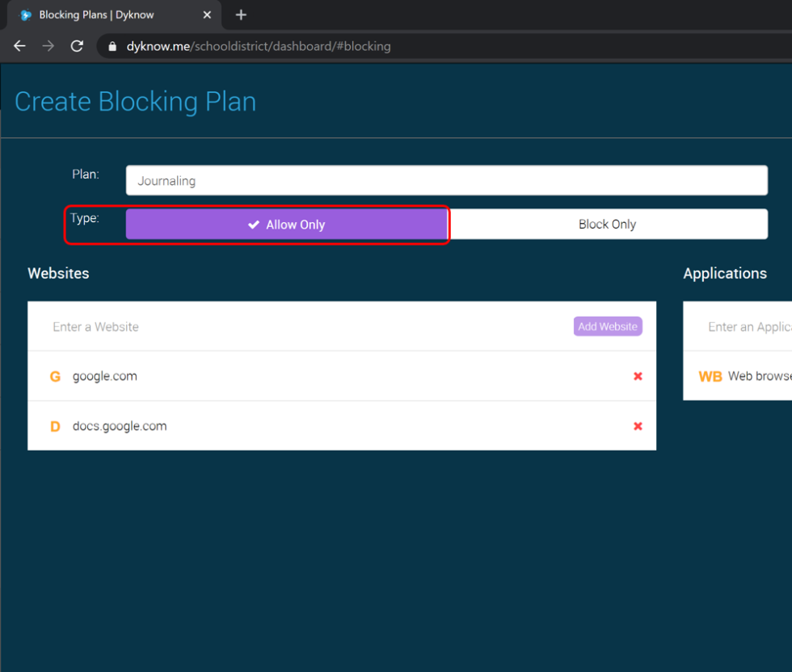The image size is (792, 672).
Task: Click the browser back arrow
Action: 19,46
